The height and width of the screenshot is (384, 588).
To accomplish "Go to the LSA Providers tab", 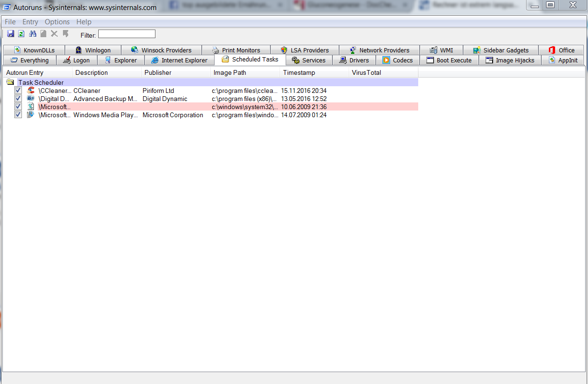I will click(305, 50).
